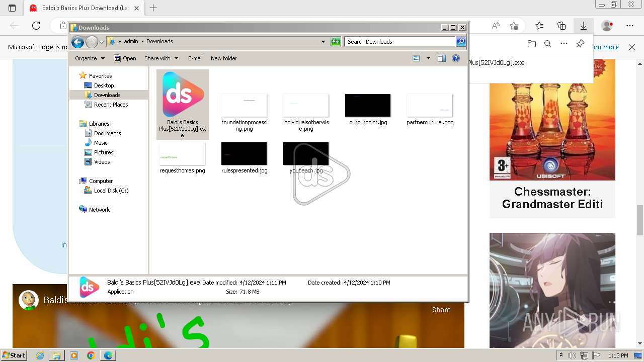Open the Music library
This screenshot has height=362, width=644.
[101, 143]
